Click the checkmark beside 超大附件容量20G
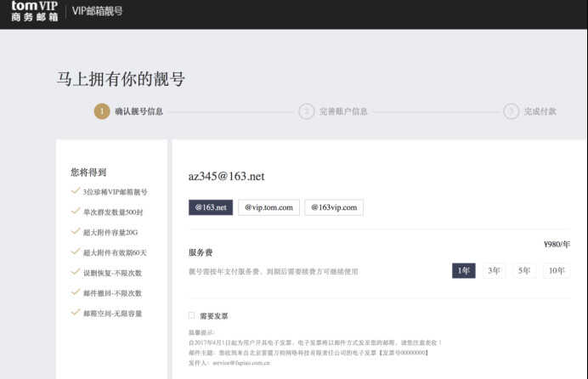Viewport: 588px width, 379px height. pos(76,232)
